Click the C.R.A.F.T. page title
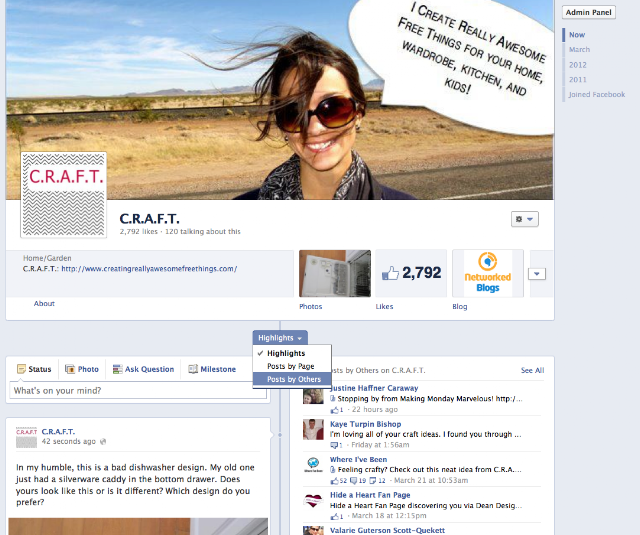 pos(149,219)
